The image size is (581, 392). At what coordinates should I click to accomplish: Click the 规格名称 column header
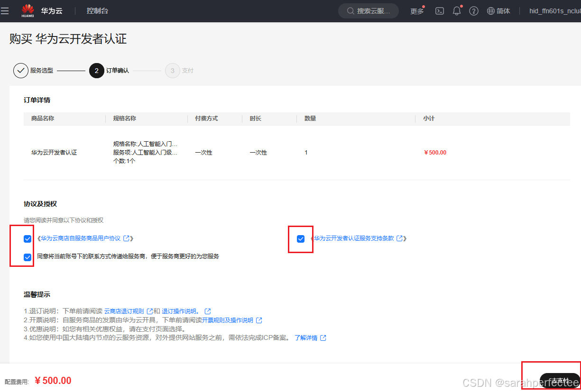coord(125,119)
